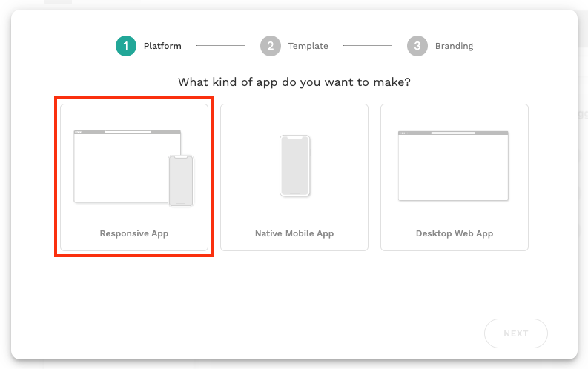Click the phone icon in Native Mobile App

point(294,166)
